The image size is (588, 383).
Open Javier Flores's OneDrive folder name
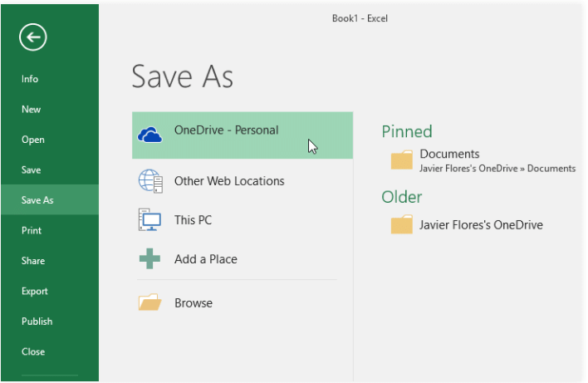coord(481,225)
